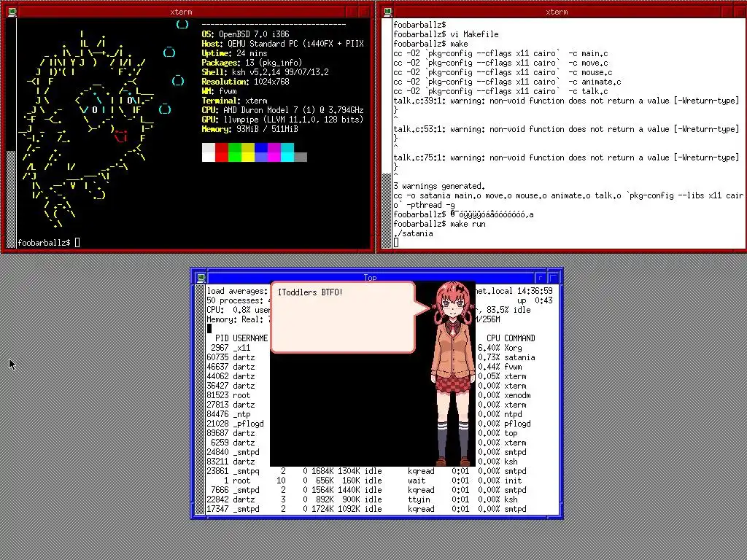Click the "Resolution: 1024x768" line
This screenshot has width=747, height=560.
point(245,82)
